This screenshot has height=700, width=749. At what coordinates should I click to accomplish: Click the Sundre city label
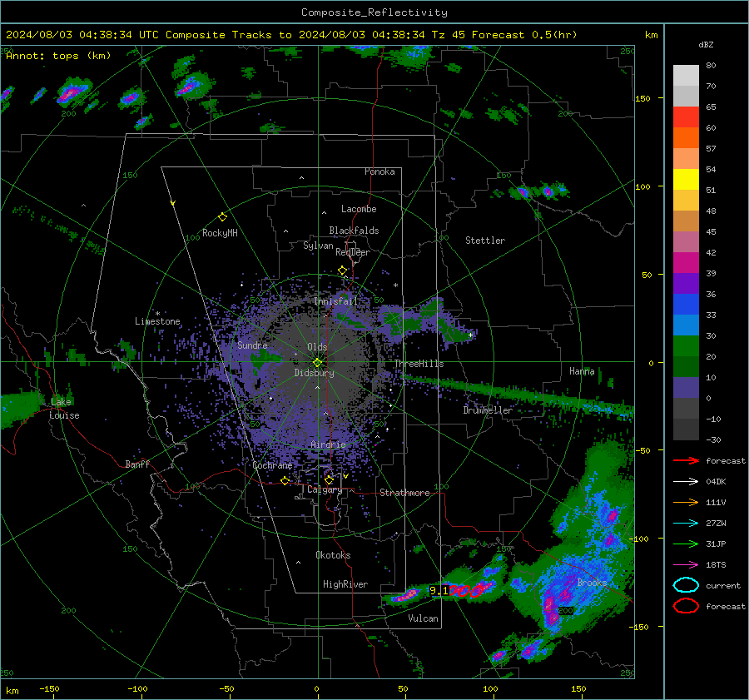click(x=252, y=345)
